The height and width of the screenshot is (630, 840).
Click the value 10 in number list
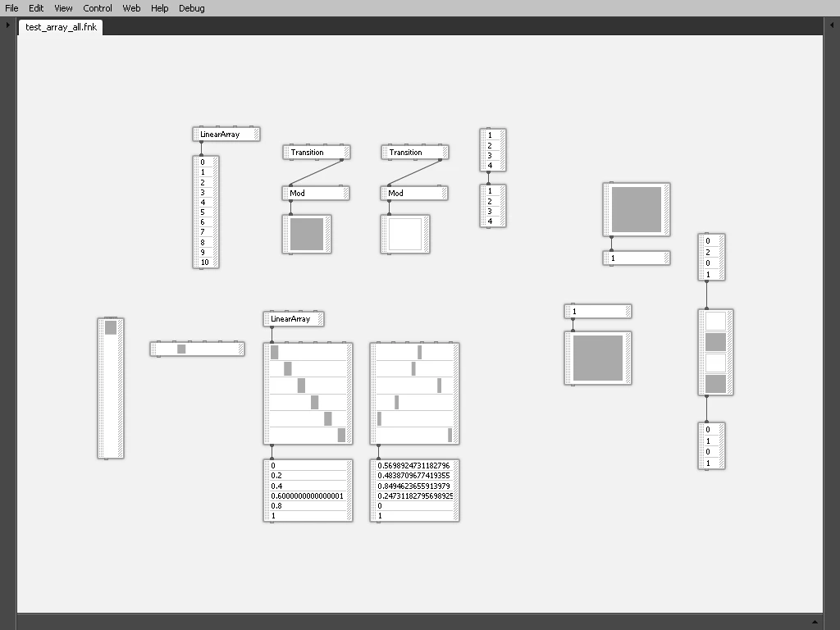(x=206, y=262)
